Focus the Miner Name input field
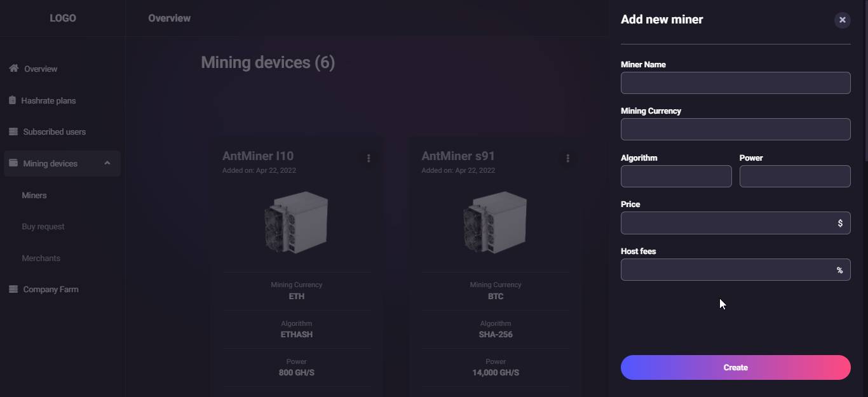 735,83
